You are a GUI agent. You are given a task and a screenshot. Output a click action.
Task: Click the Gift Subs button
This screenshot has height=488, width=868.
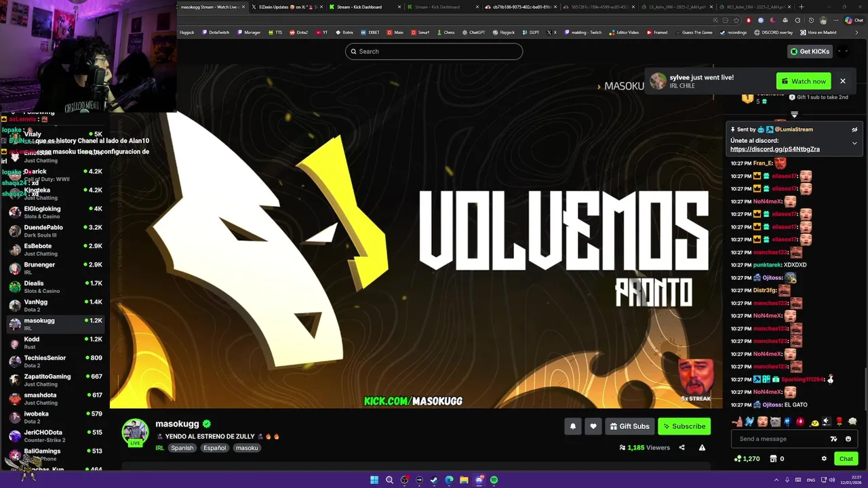[x=629, y=426]
